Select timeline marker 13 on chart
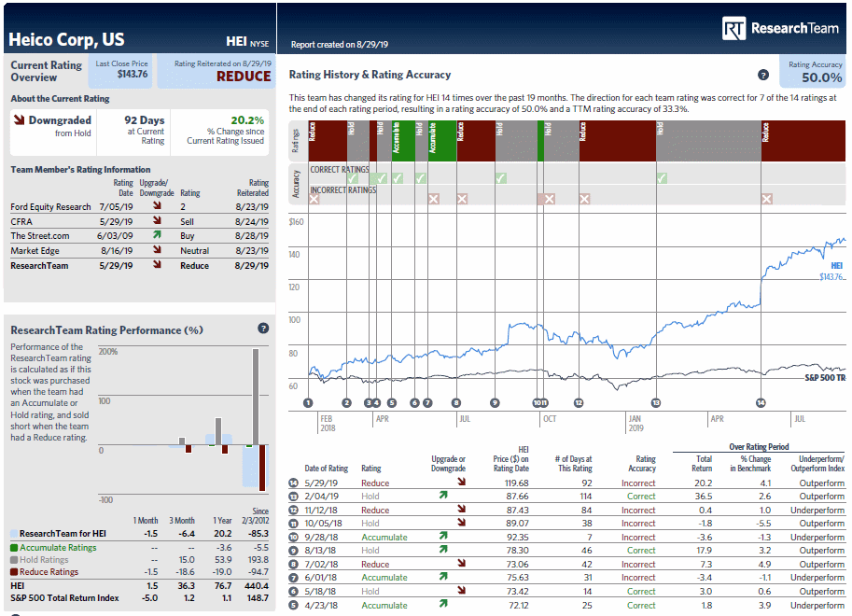This screenshot has height=616, width=852. [656, 403]
